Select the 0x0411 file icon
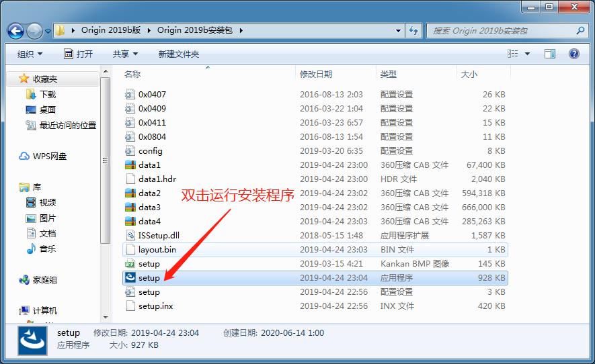 coord(130,123)
